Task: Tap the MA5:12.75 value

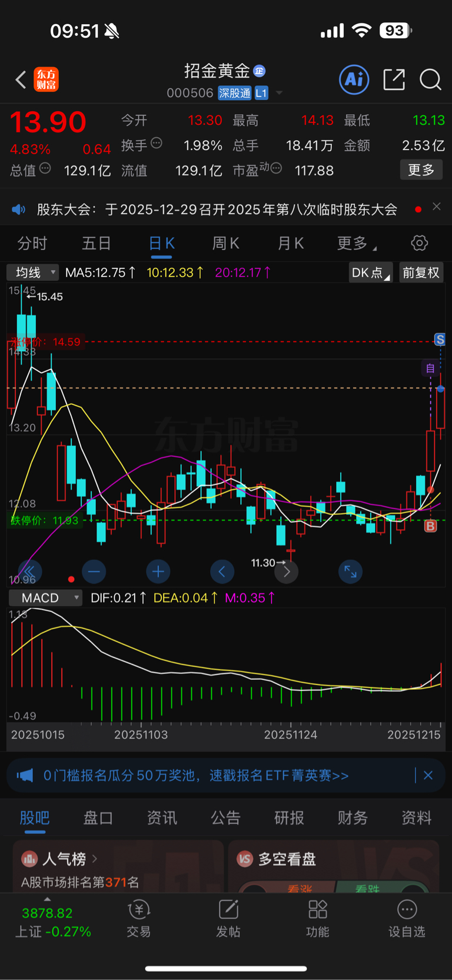Action: 100,273
